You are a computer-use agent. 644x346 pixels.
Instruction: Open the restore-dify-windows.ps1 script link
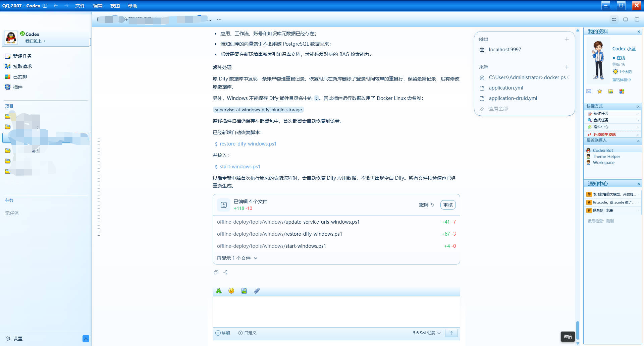[248, 144]
